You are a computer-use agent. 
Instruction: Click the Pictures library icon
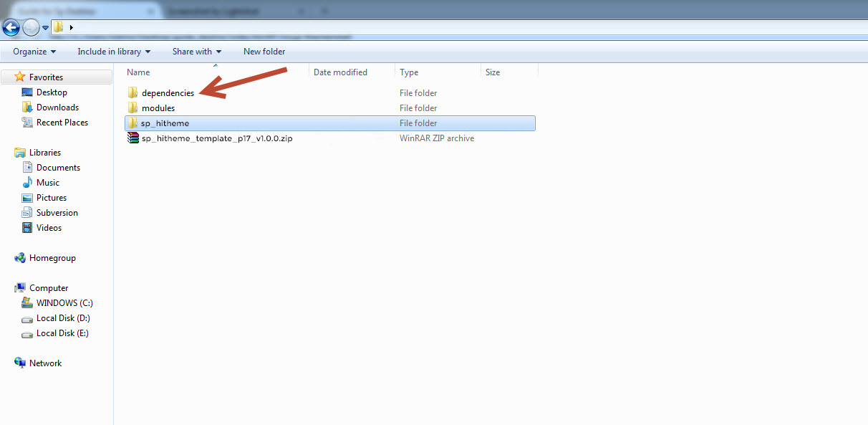(x=28, y=198)
